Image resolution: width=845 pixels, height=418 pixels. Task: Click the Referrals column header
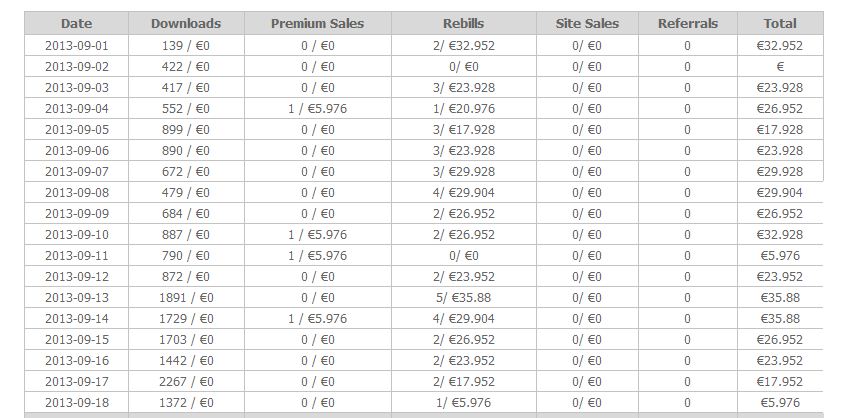(x=688, y=24)
